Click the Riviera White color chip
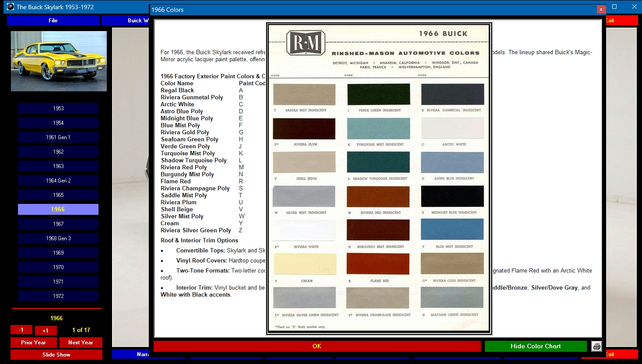 click(304, 231)
